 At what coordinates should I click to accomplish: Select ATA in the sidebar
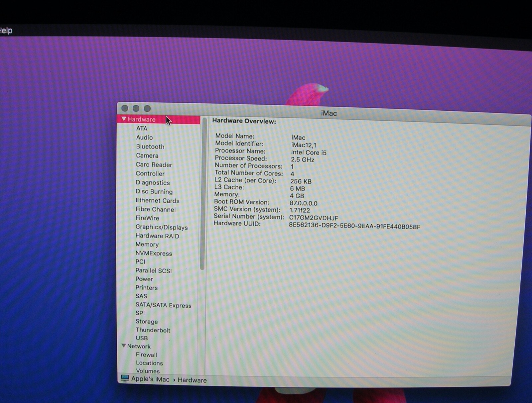(x=142, y=128)
